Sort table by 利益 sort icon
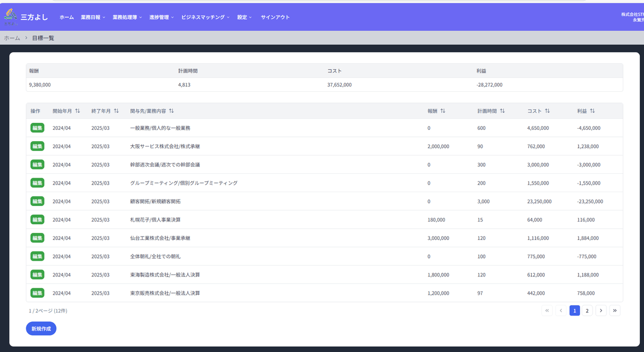The width and height of the screenshot is (644, 352). 592,111
